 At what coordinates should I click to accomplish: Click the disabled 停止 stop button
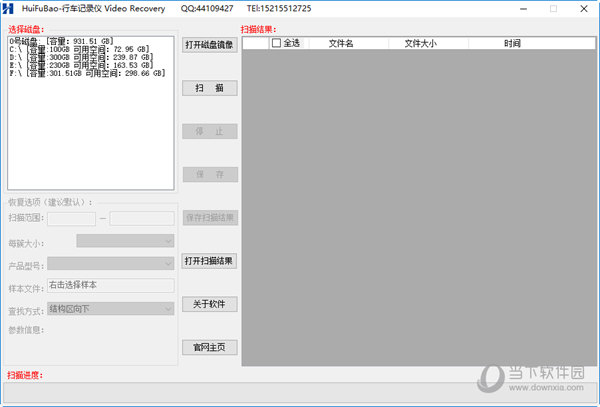pyautogui.click(x=209, y=131)
